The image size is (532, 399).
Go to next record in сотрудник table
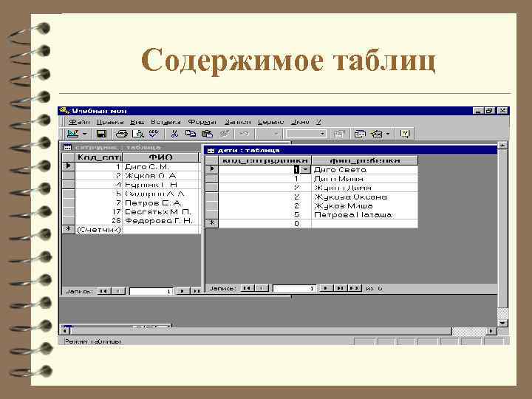coord(183,291)
